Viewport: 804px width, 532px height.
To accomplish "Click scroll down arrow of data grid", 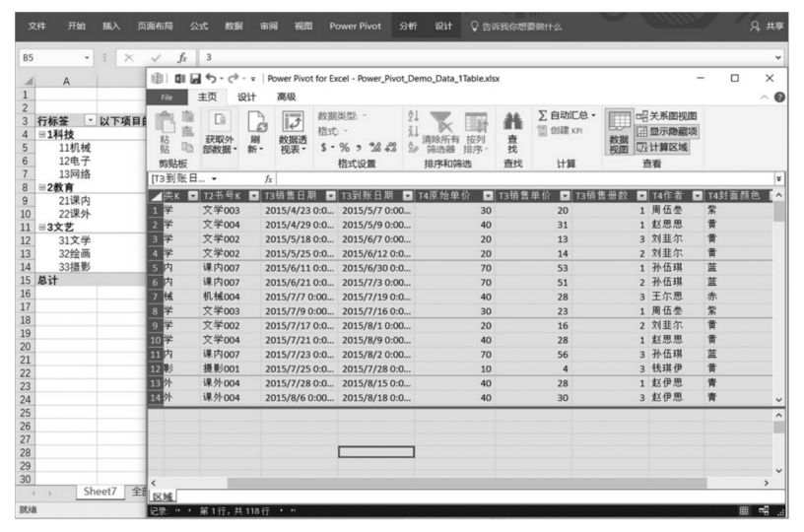I will pos(778,400).
